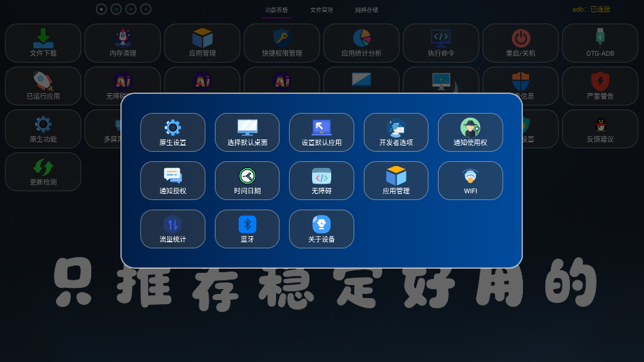This screenshot has height=362, width=644.
Task: Click 更新检测 update check tile
Action: point(43,171)
